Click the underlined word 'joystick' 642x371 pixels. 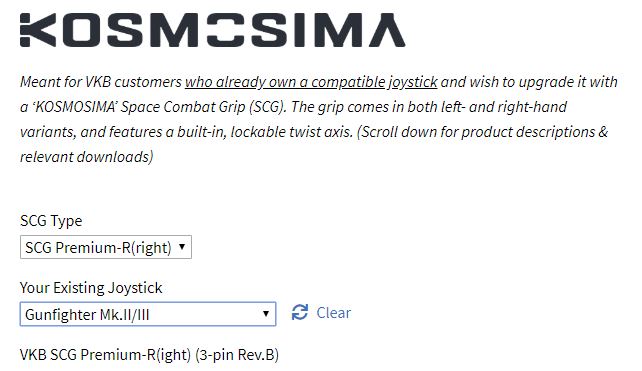413,82
